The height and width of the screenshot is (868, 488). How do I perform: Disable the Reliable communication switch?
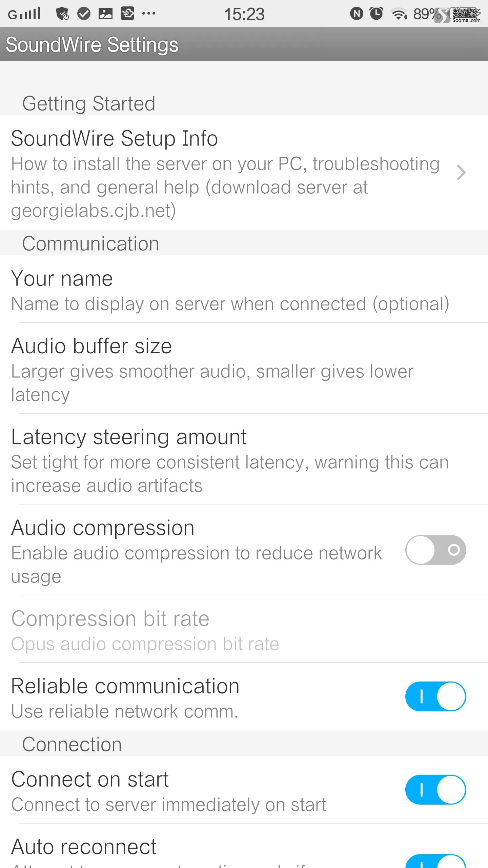[435, 696]
